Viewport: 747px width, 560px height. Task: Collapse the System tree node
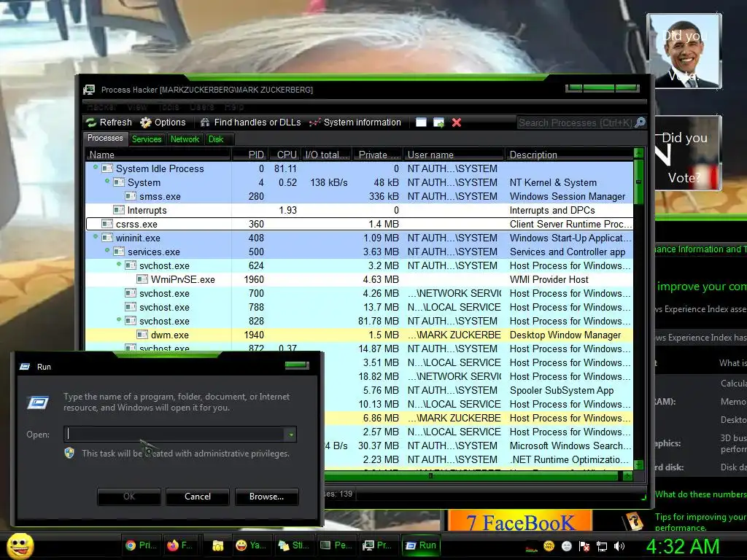[x=107, y=181]
